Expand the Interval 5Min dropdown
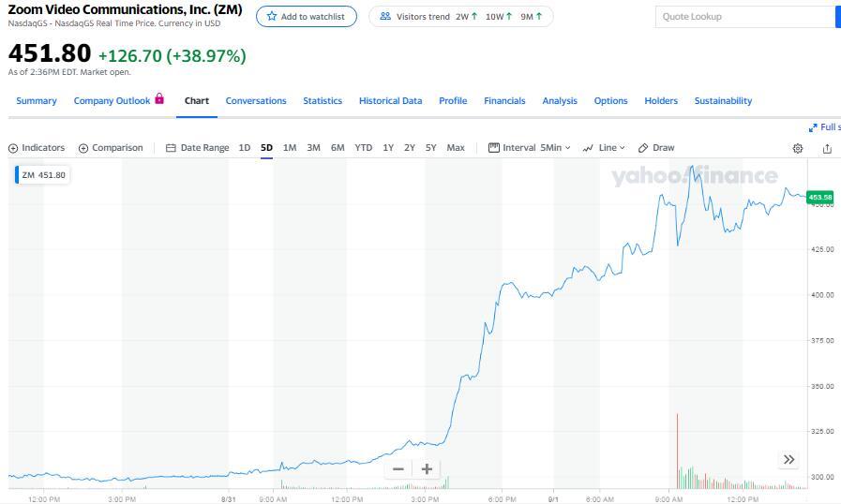841x504 pixels. (x=530, y=148)
